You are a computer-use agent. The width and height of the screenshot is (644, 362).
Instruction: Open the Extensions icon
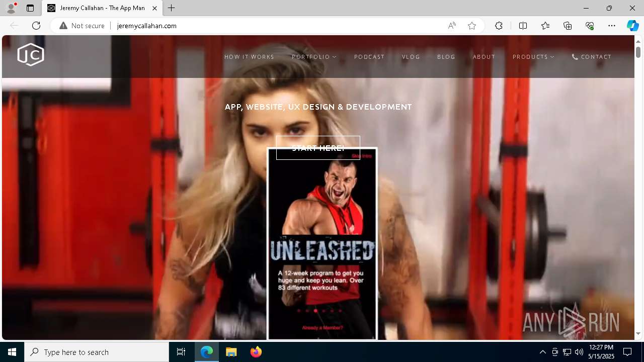(x=499, y=26)
